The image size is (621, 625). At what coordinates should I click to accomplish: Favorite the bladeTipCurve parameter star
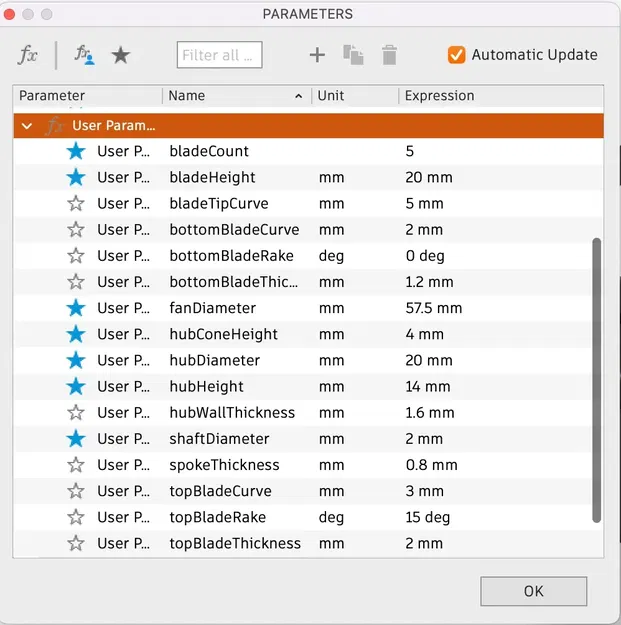(76, 203)
